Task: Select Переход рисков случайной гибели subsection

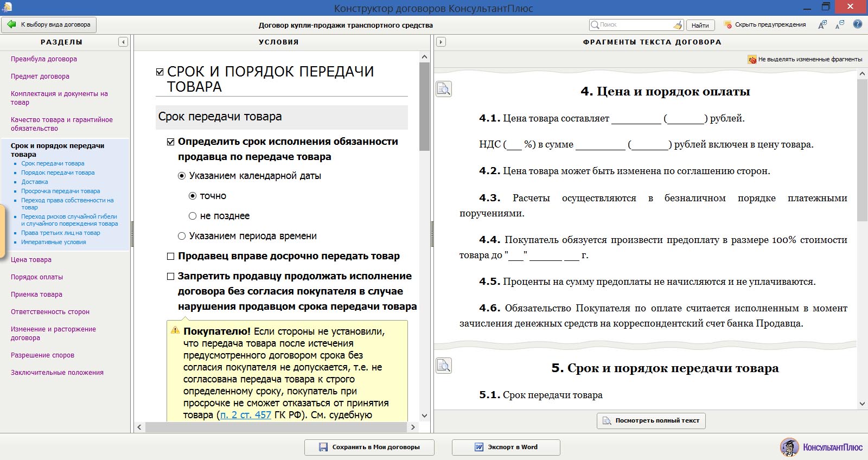Action: pyautogui.click(x=69, y=220)
